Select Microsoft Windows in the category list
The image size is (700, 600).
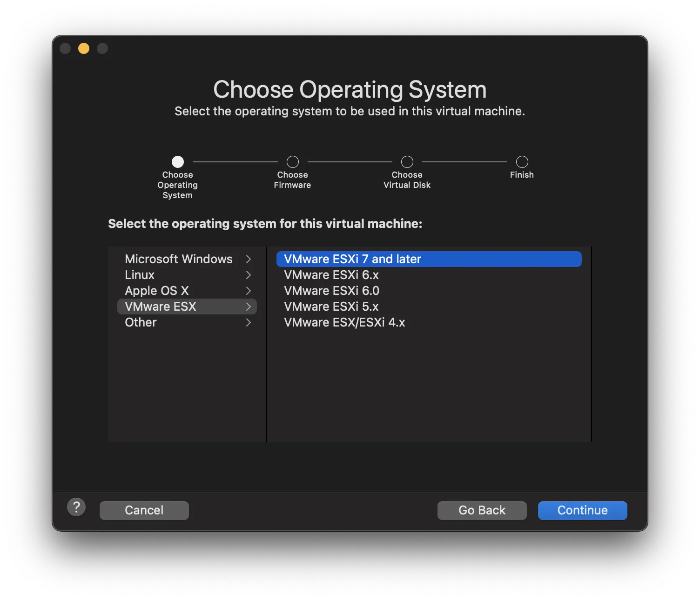click(178, 259)
